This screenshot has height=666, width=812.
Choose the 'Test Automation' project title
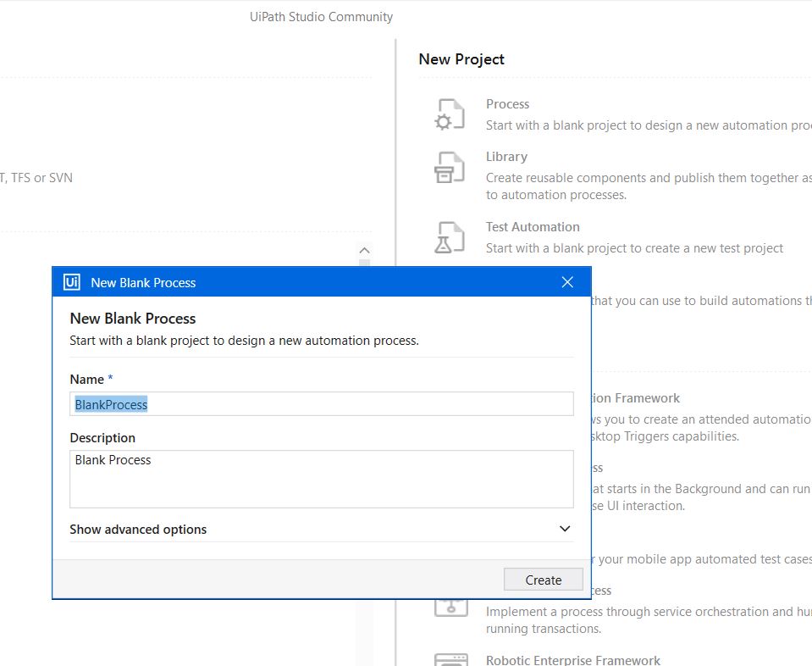point(533,227)
